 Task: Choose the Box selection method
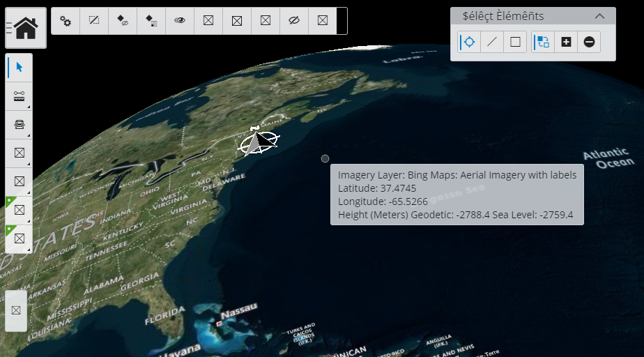click(515, 42)
